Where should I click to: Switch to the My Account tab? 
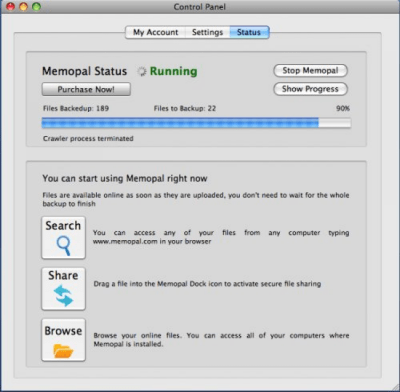point(155,32)
